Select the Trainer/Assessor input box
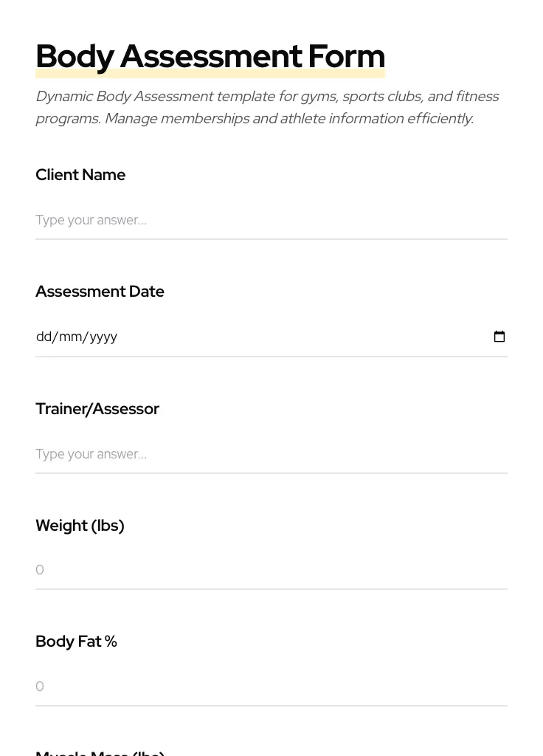 pyautogui.click(x=221, y=454)
